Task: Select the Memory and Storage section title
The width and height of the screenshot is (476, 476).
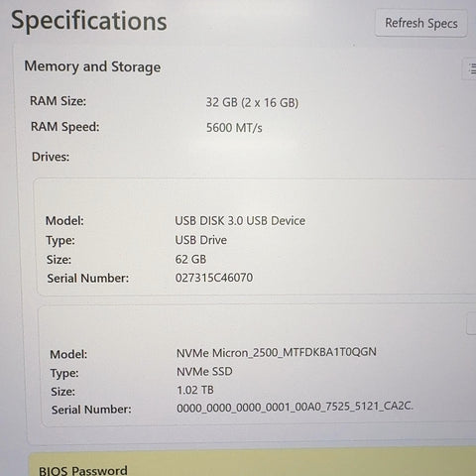Action: pos(92,66)
